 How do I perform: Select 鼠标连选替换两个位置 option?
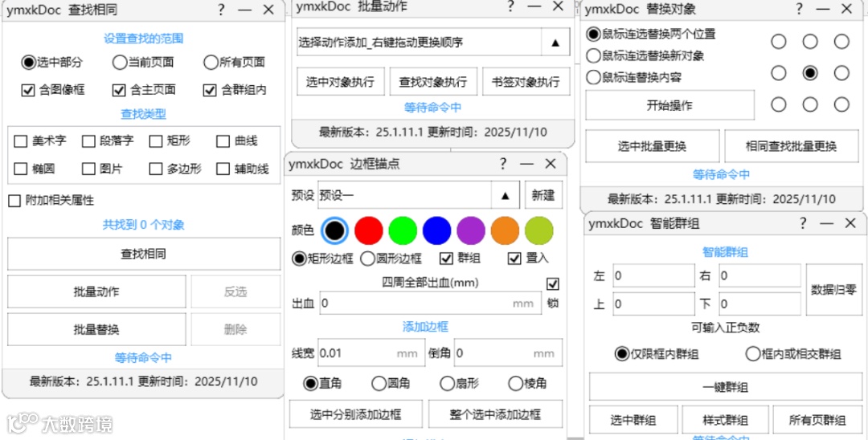coord(651,35)
